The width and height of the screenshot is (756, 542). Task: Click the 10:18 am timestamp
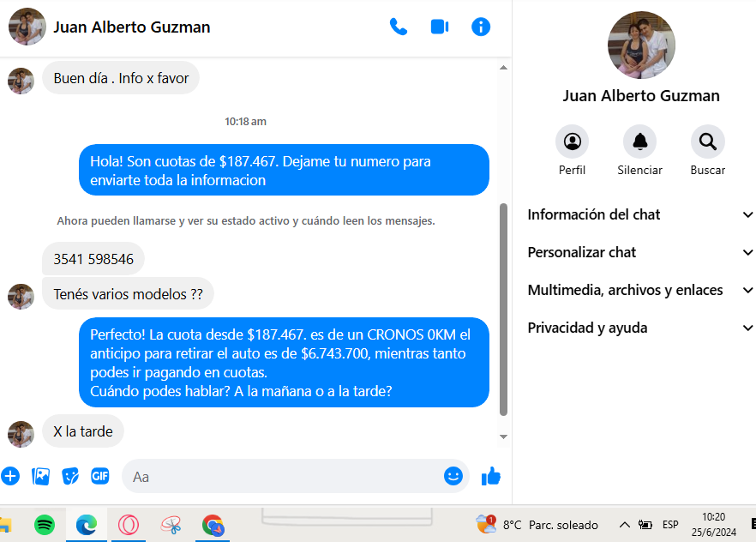(245, 122)
